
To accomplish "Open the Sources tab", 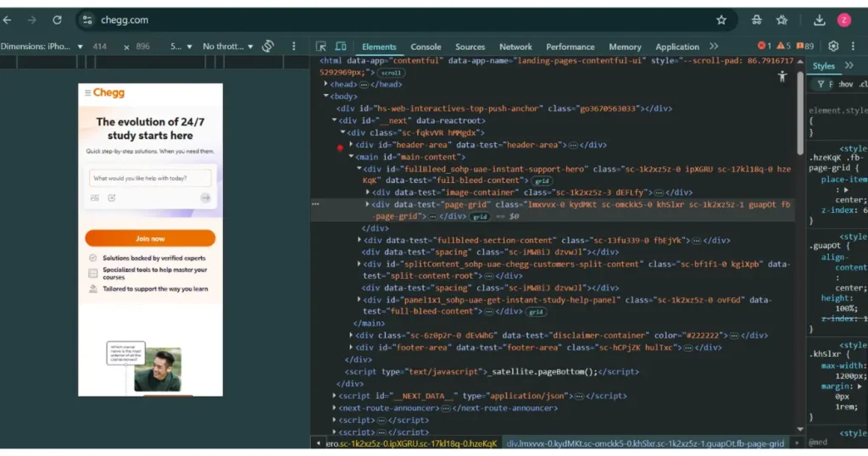I will 470,47.
